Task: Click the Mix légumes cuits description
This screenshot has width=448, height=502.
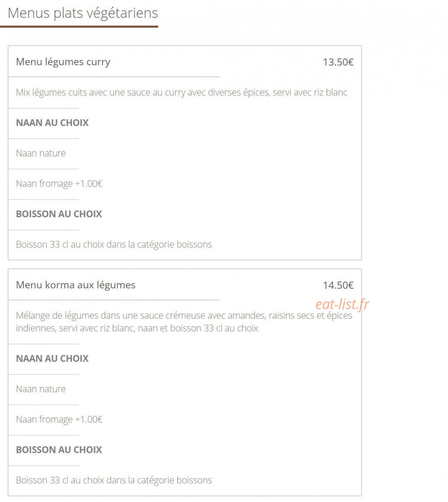Action: click(181, 92)
